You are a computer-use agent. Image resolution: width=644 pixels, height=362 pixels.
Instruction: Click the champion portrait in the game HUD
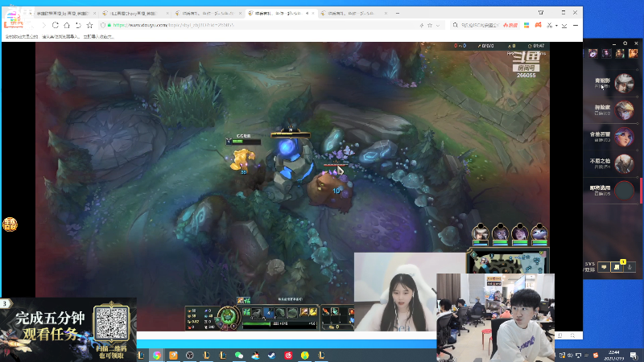pyautogui.click(x=227, y=316)
